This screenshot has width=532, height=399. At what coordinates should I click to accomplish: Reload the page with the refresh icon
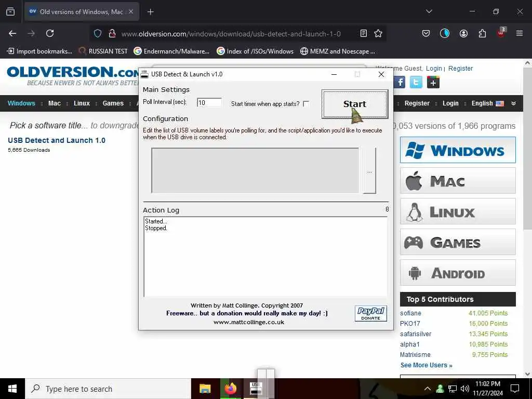pyautogui.click(x=50, y=33)
